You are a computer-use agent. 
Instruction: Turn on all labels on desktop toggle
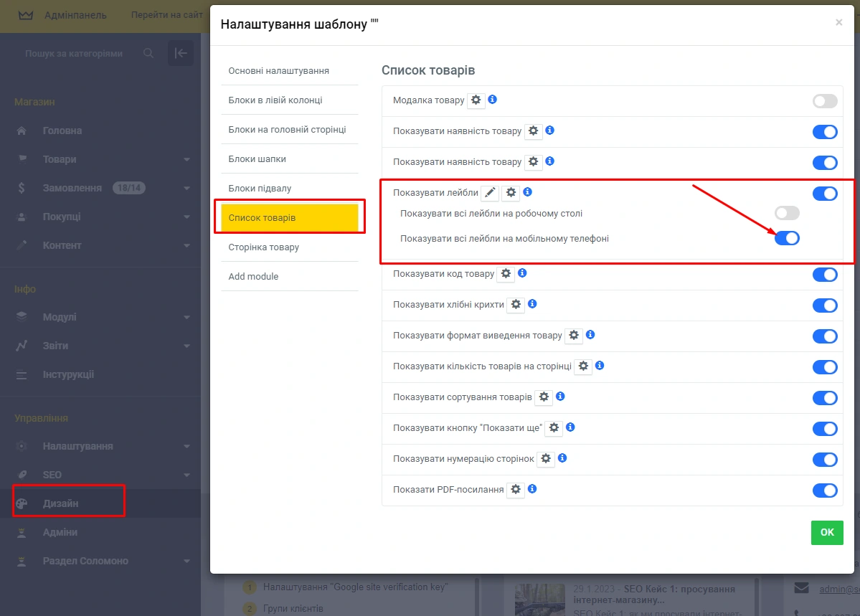(x=787, y=213)
